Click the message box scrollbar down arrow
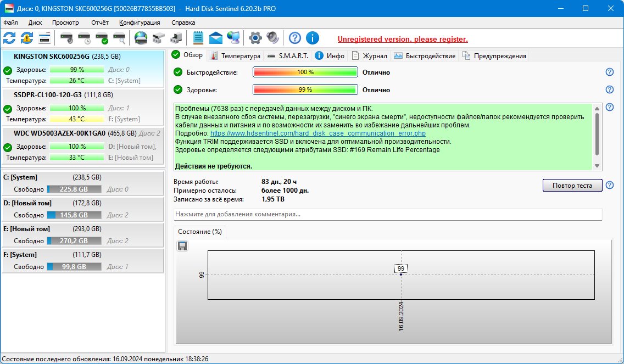This screenshot has width=624, height=364. point(597,166)
